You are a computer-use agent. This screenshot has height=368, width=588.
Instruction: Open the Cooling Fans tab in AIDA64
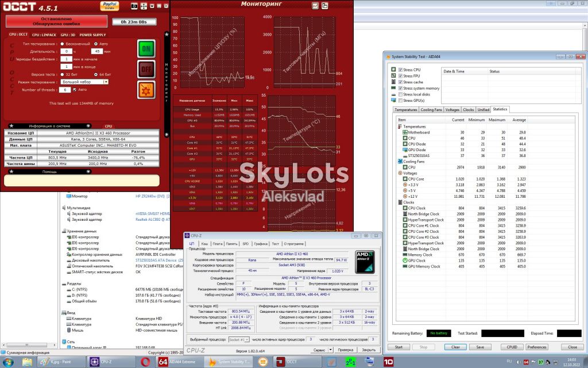(x=431, y=110)
